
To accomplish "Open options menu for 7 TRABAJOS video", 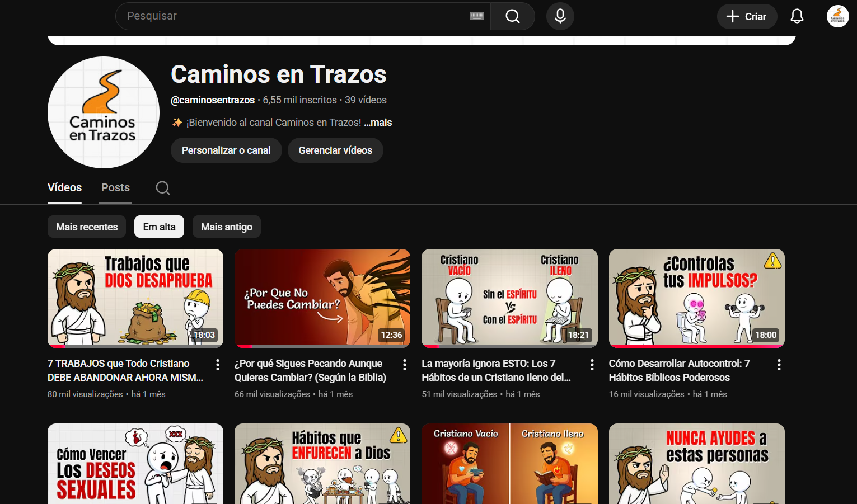I will [218, 365].
